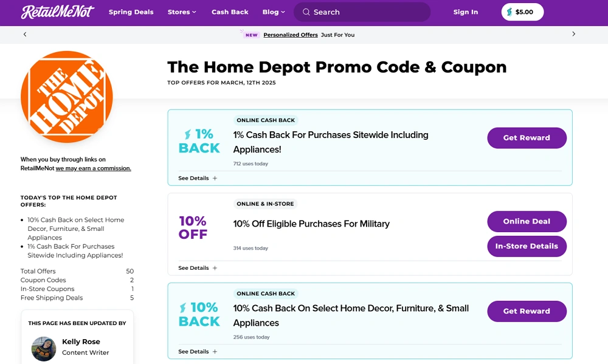Click Get Reward for the sitewide 1% offer
Screen dimensions: 608x364
[x=527, y=138]
